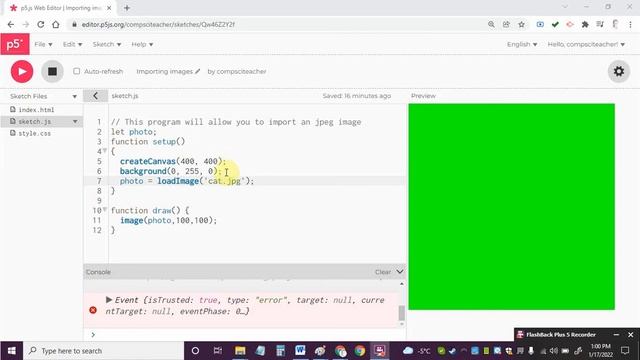The width and height of the screenshot is (640, 360).
Task: Edit sketch name with pencil icon
Action: click(198, 71)
